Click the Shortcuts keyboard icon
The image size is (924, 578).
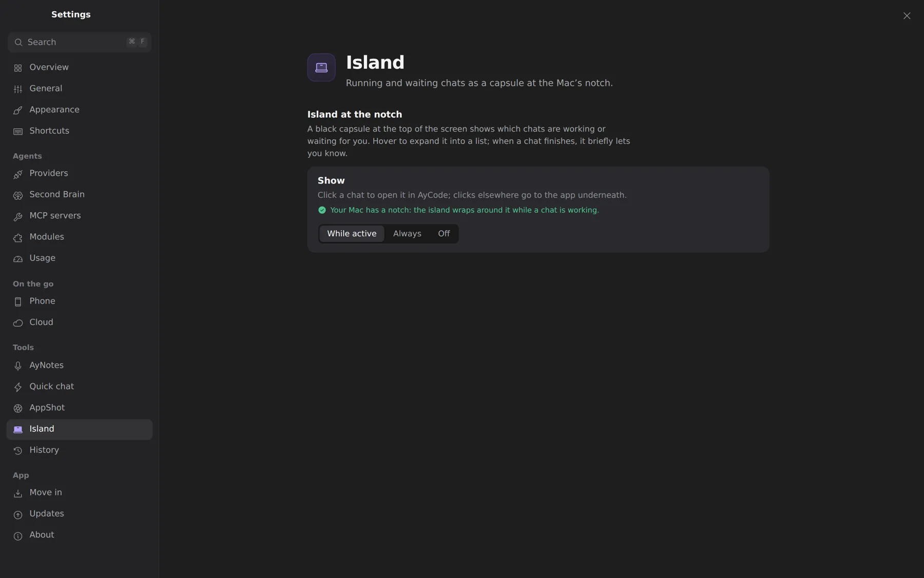coord(18,132)
